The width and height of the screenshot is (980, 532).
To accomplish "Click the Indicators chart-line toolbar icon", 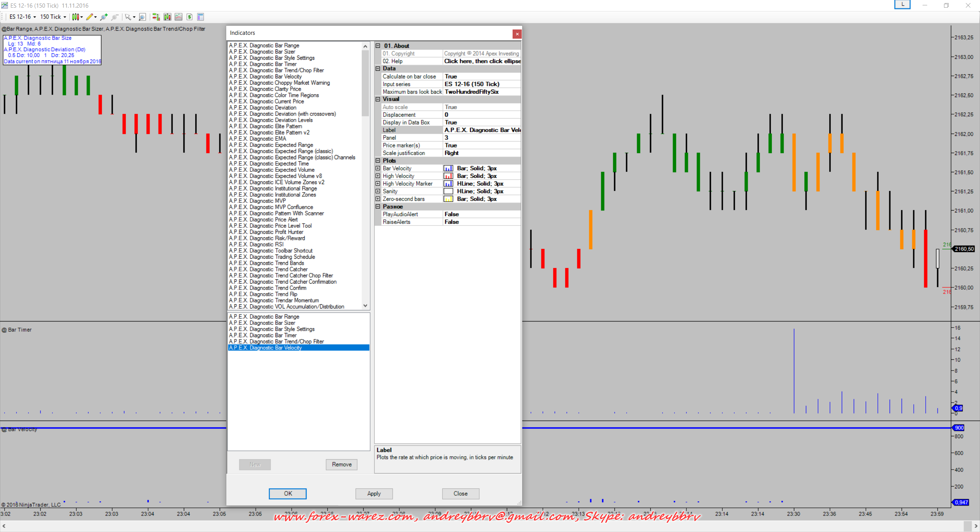I will [x=178, y=17].
